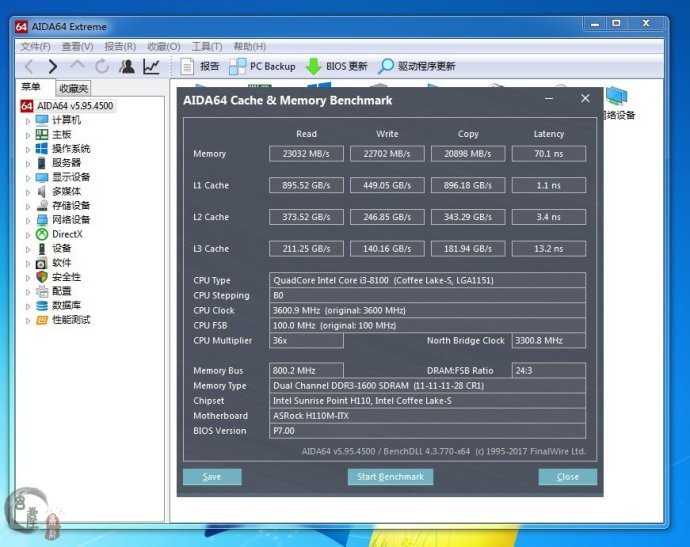Switch to the 菜单 tab
This screenshot has height=547, width=690.
(31, 87)
